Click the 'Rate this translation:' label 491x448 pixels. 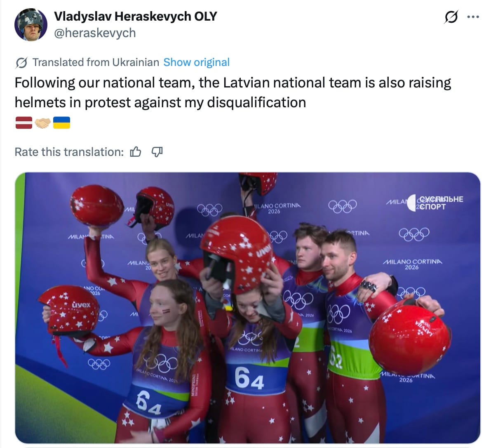click(69, 152)
